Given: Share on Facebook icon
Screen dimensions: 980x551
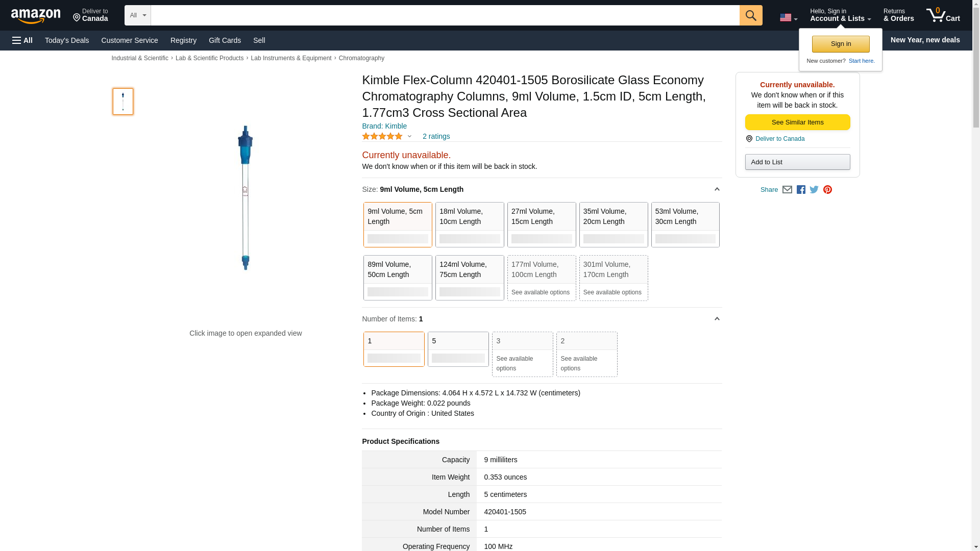Looking at the screenshot, I should 801,190.
